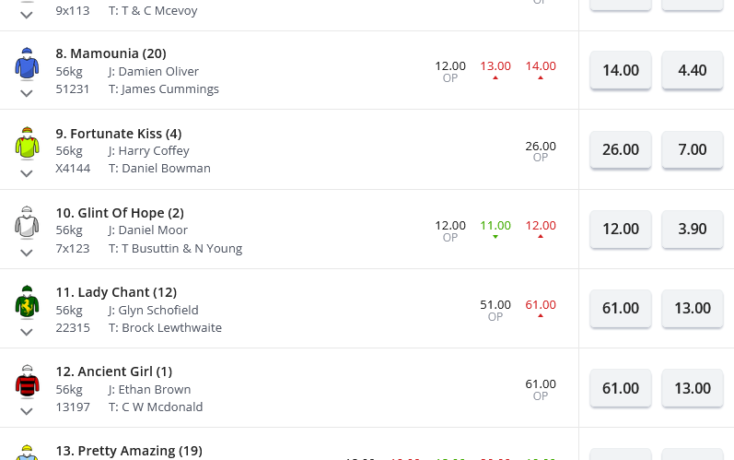This screenshot has width=734, height=460.
Task: Select Ancient Girl place odds 13.00
Action: click(692, 388)
